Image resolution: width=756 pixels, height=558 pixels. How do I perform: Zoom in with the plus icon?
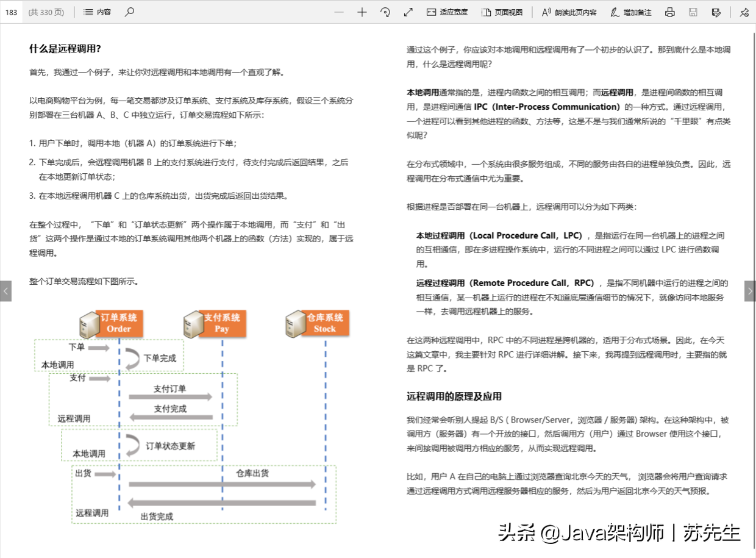[x=362, y=12]
